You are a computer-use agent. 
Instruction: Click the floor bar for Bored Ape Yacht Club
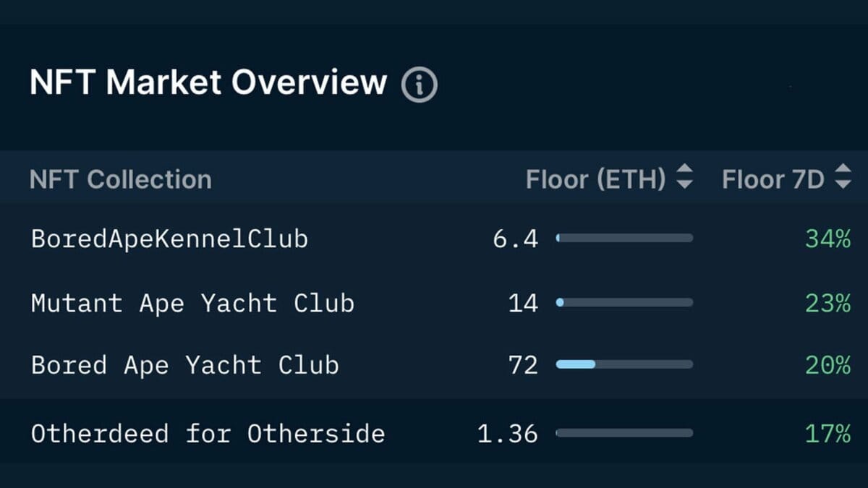click(x=624, y=364)
